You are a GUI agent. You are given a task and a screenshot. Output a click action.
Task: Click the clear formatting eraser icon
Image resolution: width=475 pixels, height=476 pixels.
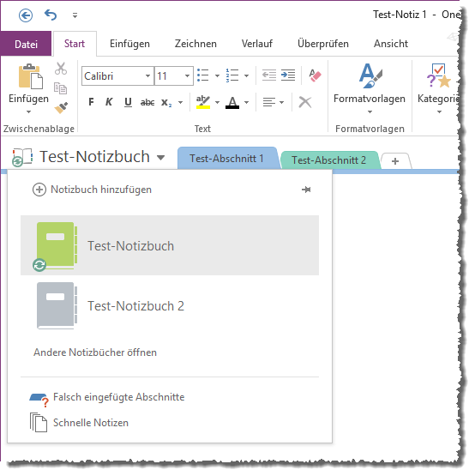[x=315, y=75]
